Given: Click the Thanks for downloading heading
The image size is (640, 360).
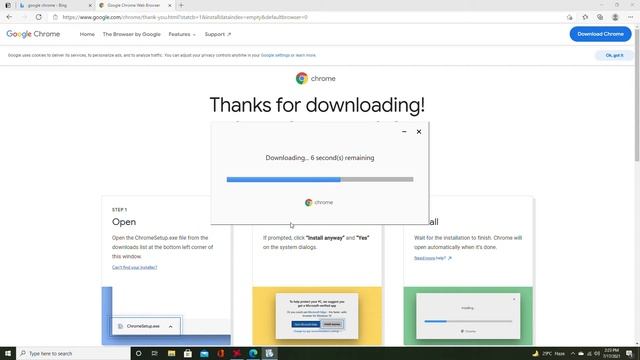Looking at the screenshot, I should (317, 105).
